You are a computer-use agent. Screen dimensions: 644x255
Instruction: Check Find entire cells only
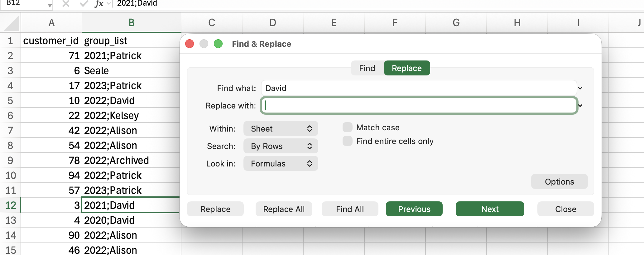click(x=348, y=141)
